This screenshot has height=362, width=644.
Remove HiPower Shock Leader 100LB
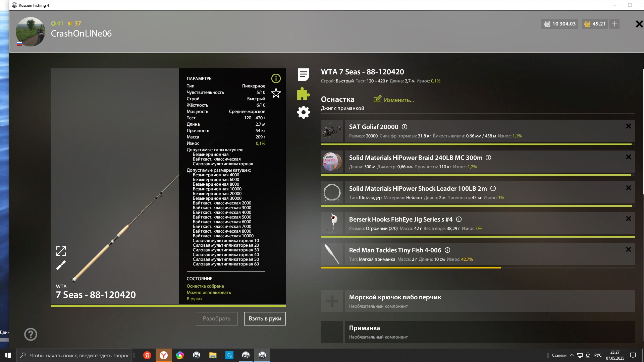628,188
